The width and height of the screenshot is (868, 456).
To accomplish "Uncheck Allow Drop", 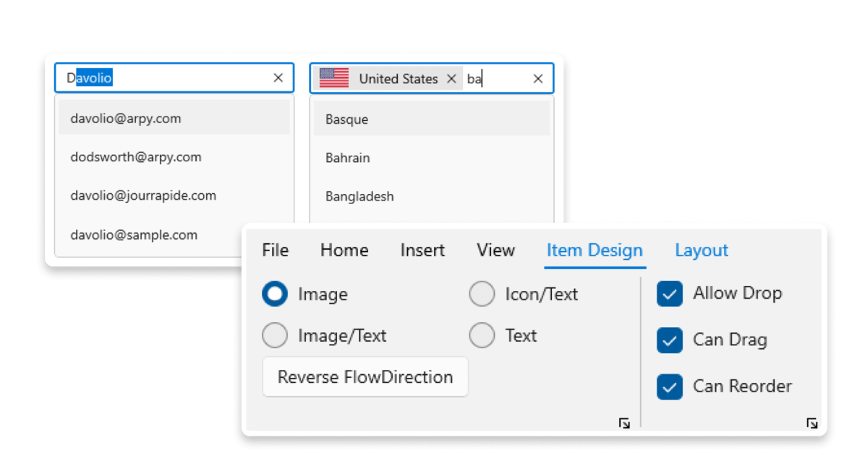I will pos(669,294).
